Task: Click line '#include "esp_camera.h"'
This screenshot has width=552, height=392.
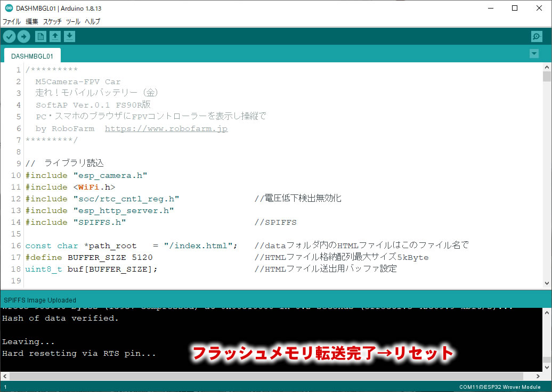Action: pyautogui.click(x=86, y=175)
